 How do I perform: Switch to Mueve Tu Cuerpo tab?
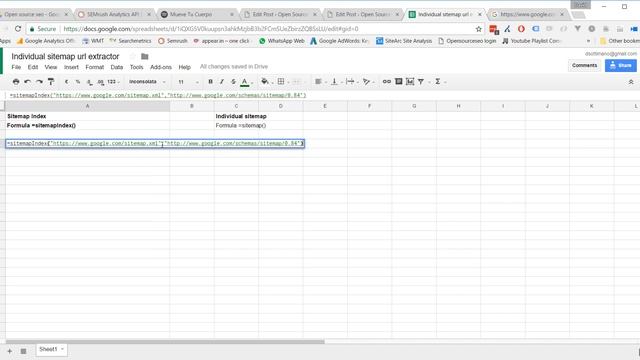click(x=197, y=14)
